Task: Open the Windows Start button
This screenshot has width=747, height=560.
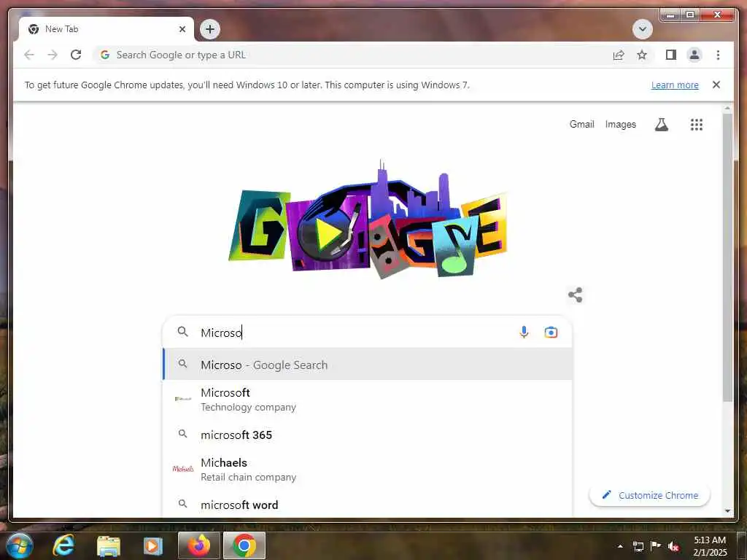Action: (x=19, y=545)
